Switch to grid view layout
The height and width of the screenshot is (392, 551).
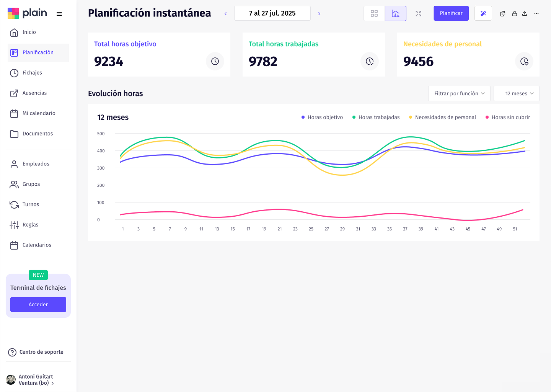tap(374, 13)
